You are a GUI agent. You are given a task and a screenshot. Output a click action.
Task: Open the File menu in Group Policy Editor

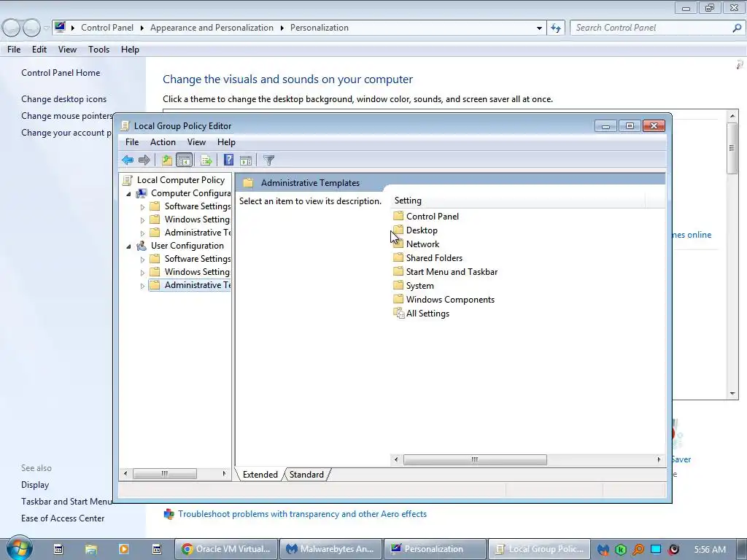132,142
